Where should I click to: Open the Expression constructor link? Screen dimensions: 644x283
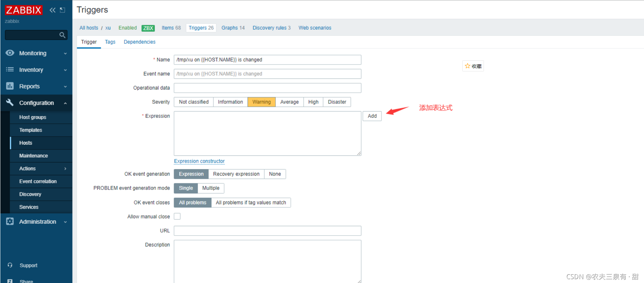coord(199,161)
